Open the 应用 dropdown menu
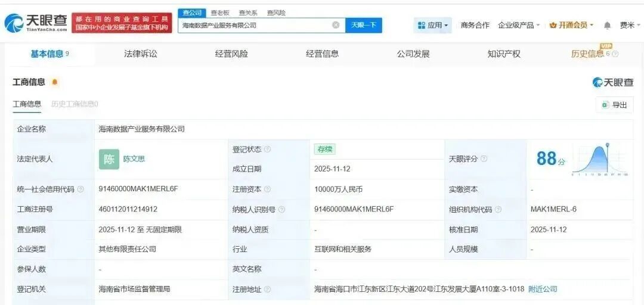The image size is (644, 305). point(433,25)
